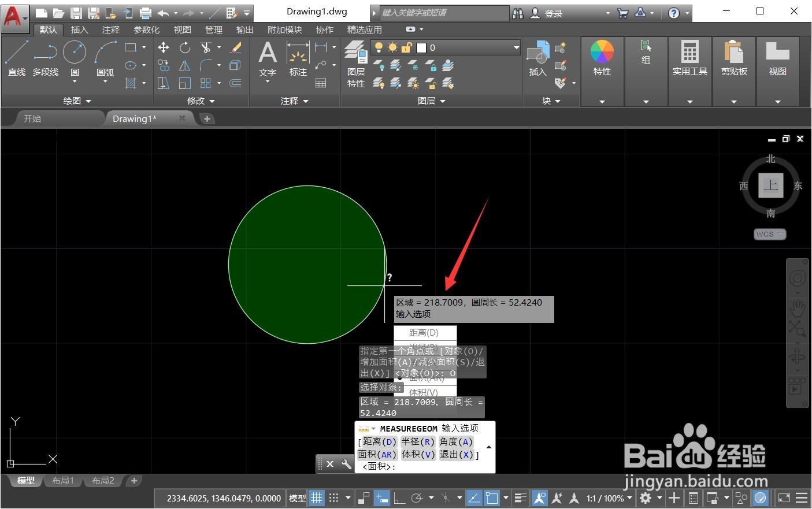Toggle ortho mode in status bar

pyautogui.click(x=399, y=497)
